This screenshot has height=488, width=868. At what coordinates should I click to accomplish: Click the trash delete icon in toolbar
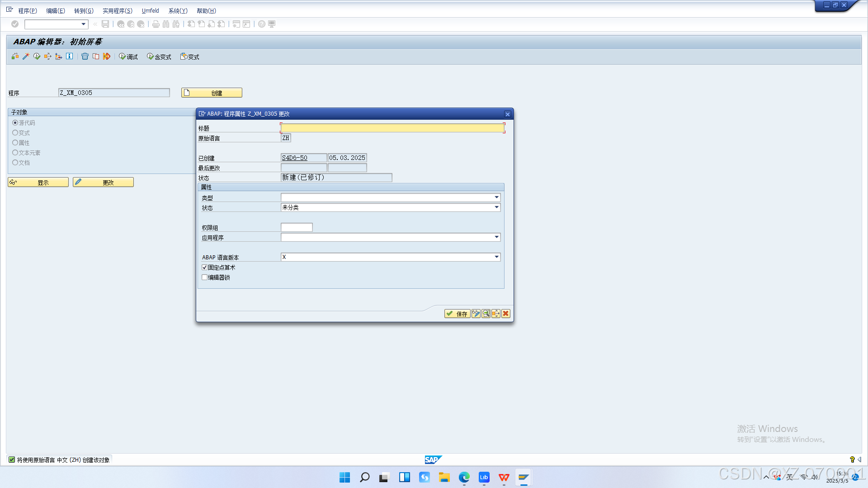pyautogui.click(x=85, y=56)
